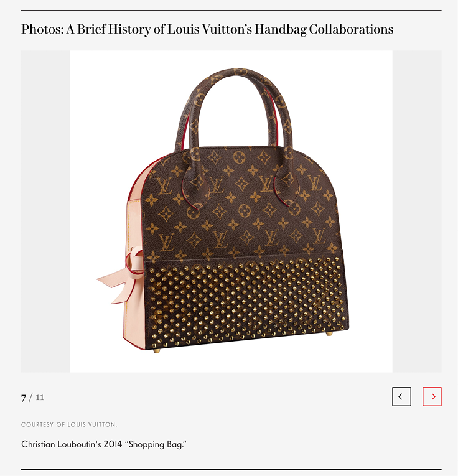Click the right gray gallery margin panel
The image size is (458, 476).
pyautogui.click(x=417, y=212)
